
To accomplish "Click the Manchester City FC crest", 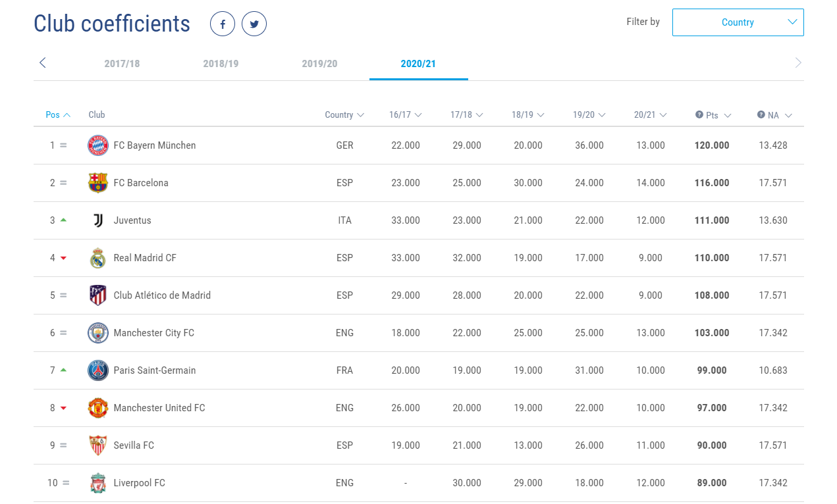I will coord(98,333).
